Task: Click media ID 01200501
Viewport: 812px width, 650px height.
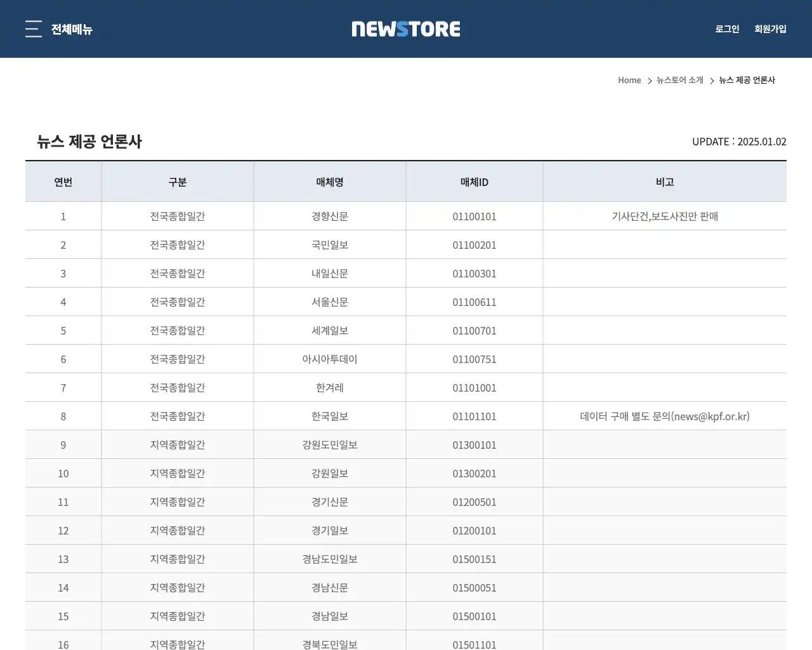Action: (x=475, y=502)
